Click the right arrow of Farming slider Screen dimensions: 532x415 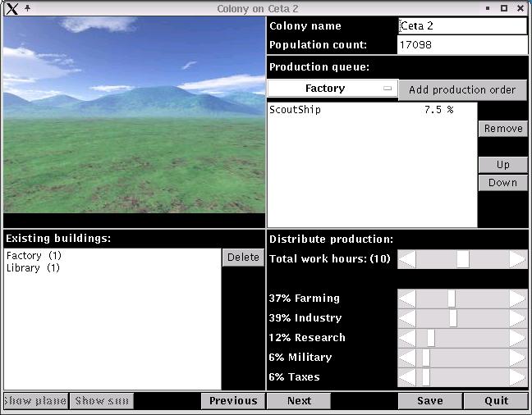click(517, 299)
